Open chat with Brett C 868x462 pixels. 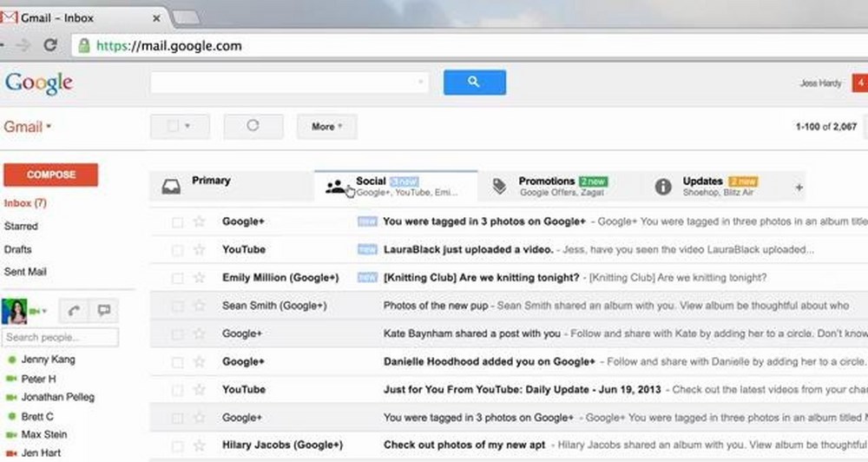37,417
